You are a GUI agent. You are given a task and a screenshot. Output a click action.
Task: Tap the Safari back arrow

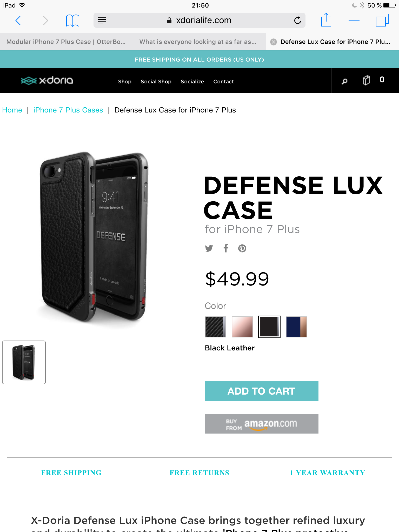[18, 20]
